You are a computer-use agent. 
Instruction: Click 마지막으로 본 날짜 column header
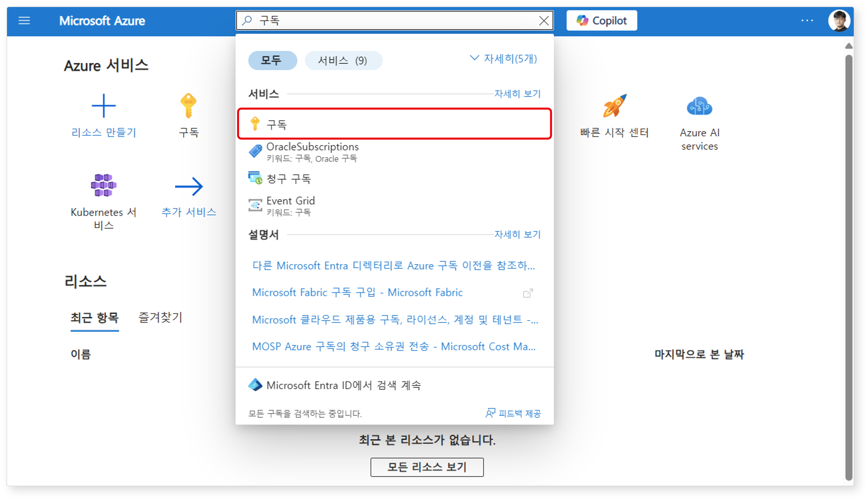pos(699,354)
